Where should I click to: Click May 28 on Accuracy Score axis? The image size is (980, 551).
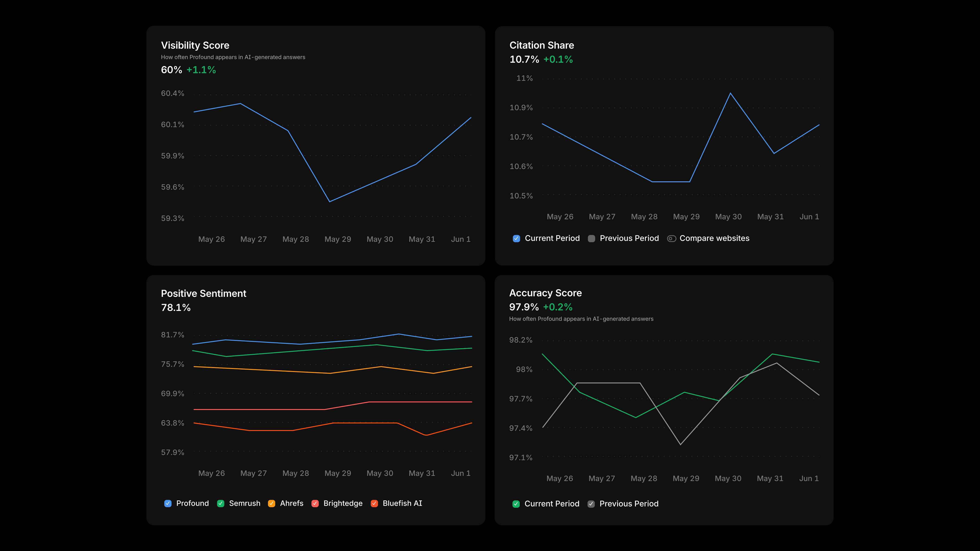click(644, 478)
